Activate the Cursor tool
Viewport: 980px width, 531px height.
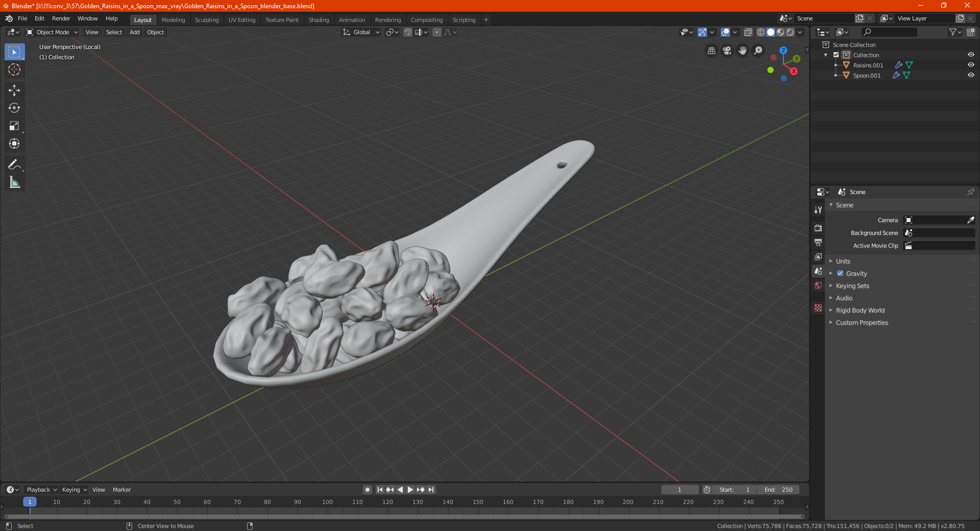tap(14, 70)
